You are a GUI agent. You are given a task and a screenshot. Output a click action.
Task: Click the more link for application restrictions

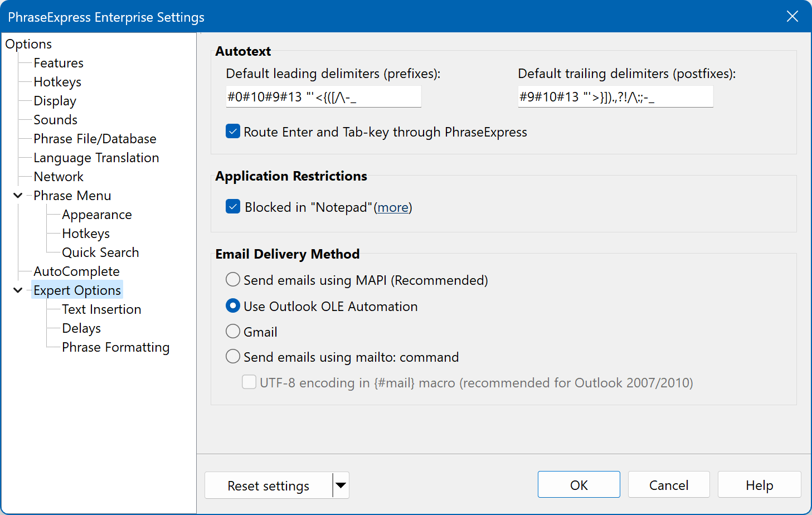click(x=393, y=207)
